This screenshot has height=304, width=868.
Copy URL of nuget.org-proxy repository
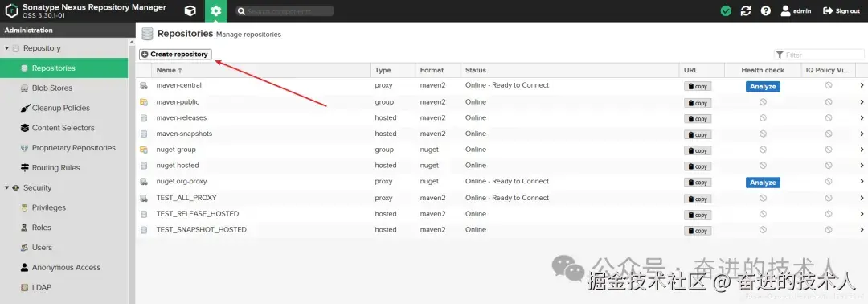click(698, 183)
